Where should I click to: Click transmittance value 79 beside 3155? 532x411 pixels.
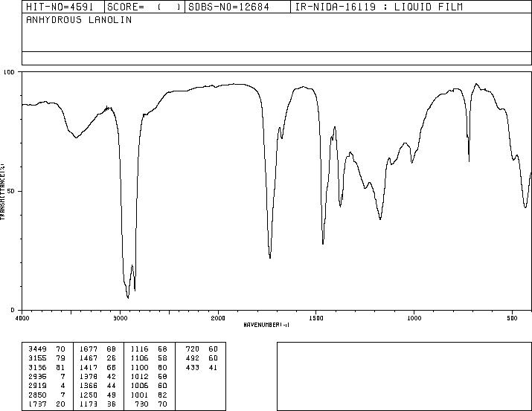click(x=60, y=358)
